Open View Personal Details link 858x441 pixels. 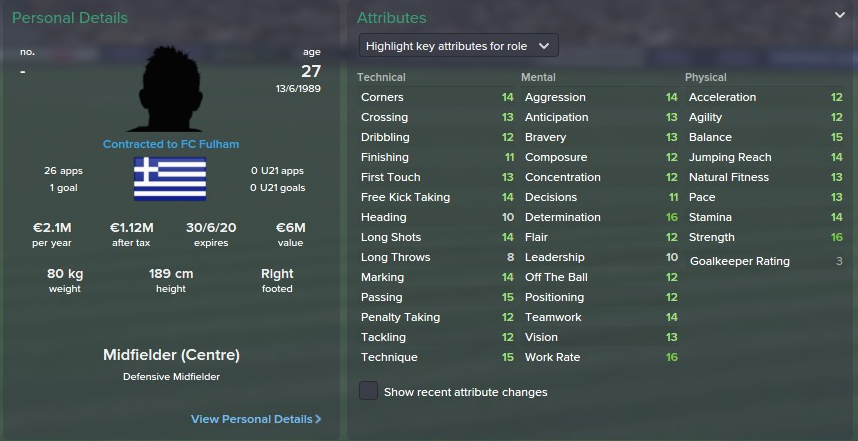(251, 419)
